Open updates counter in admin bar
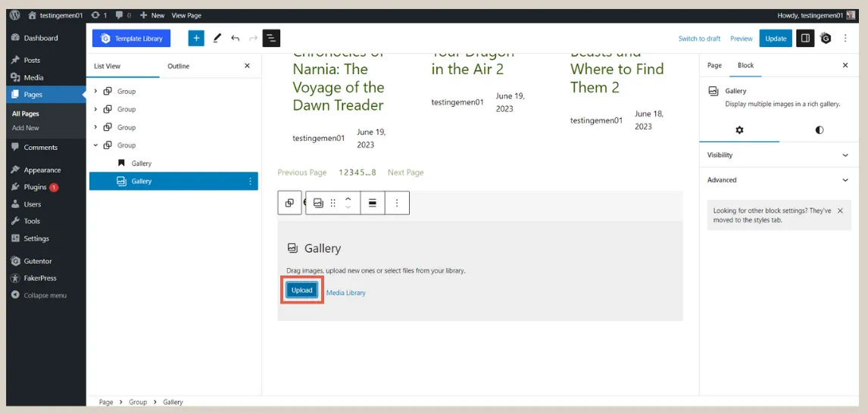868x414 pixels. (99, 15)
